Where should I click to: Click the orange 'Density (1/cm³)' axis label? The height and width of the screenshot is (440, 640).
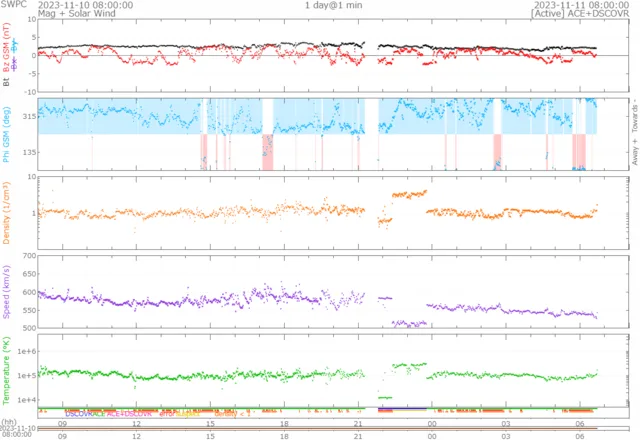[x=7, y=213]
